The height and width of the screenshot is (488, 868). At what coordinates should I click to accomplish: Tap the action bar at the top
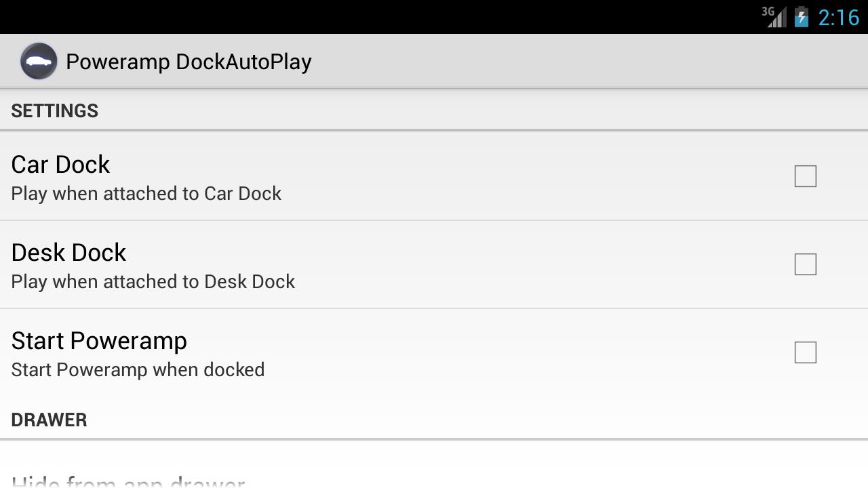[x=434, y=60]
